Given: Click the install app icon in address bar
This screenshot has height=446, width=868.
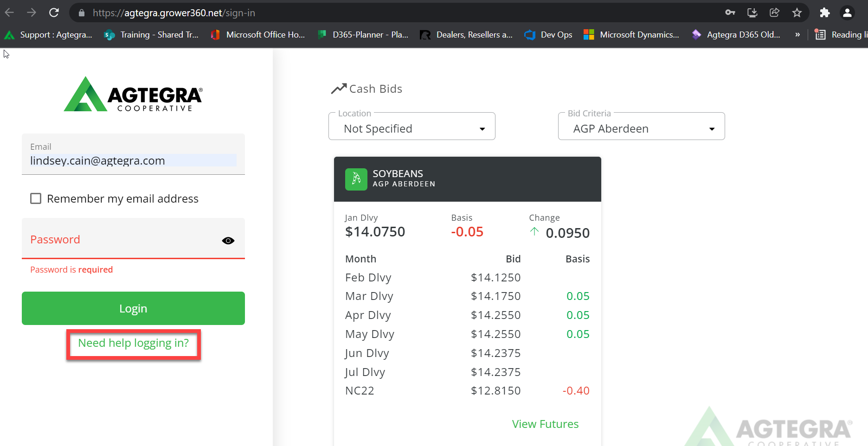Looking at the screenshot, I should (752, 13).
